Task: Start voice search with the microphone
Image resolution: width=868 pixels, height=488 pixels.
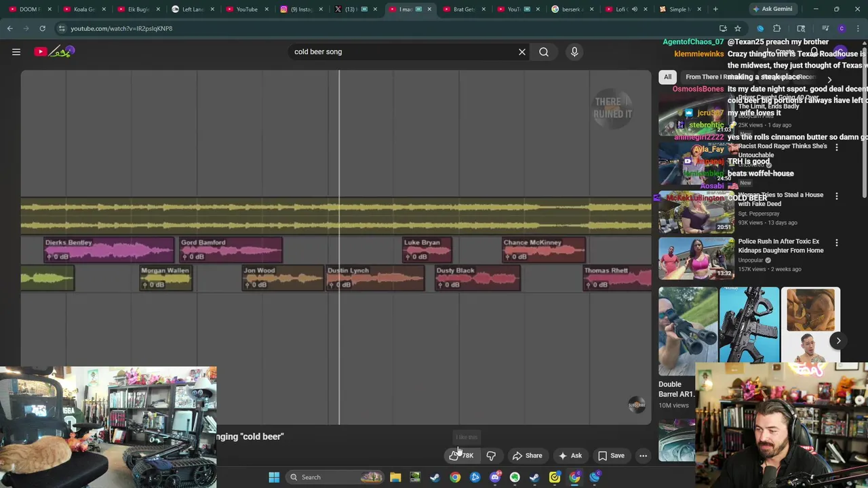Action: coord(574,52)
